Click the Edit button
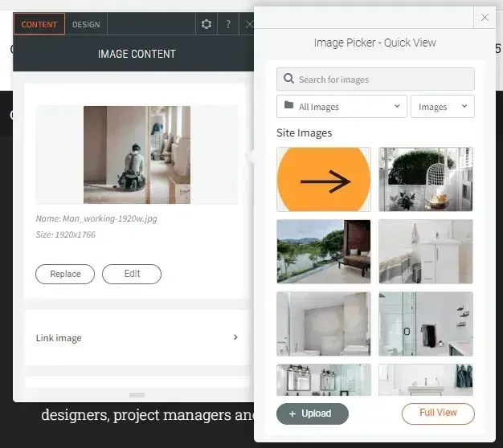503x448 pixels. click(132, 274)
